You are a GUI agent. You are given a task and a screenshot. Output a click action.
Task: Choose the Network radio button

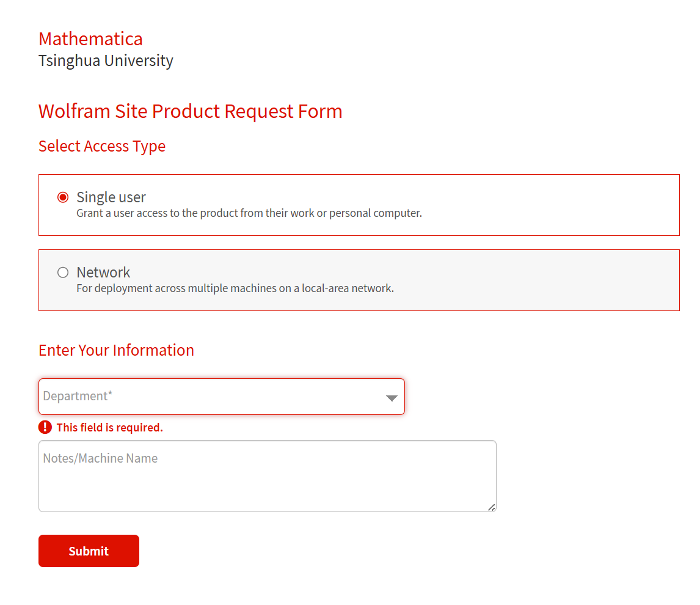(63, 273)
